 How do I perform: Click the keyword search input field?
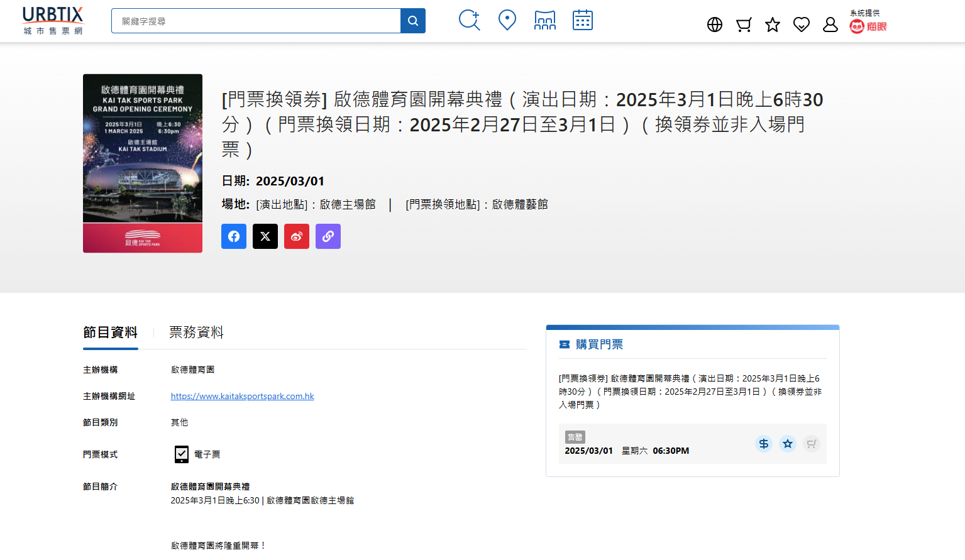[256, 21]
